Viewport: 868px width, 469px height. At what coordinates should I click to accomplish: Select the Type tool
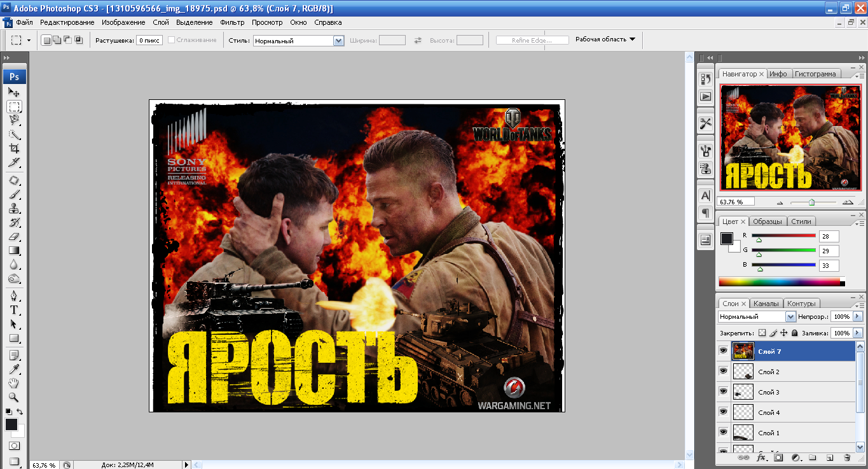[x=14, y=311]
